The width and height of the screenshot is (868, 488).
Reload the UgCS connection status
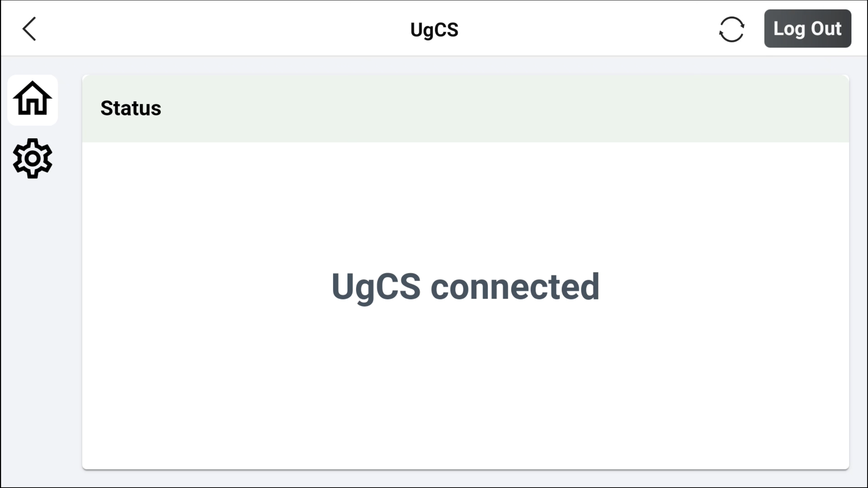pos(731,29)
